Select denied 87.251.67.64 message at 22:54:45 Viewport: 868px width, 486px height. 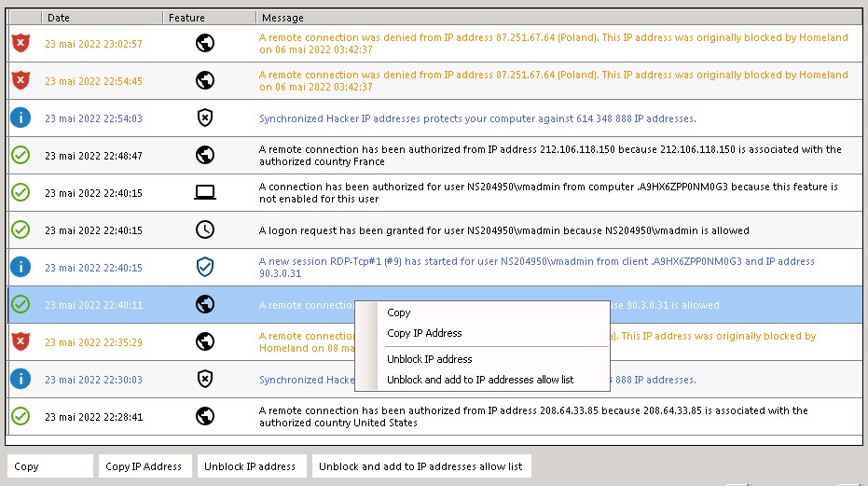coord(554,80)
